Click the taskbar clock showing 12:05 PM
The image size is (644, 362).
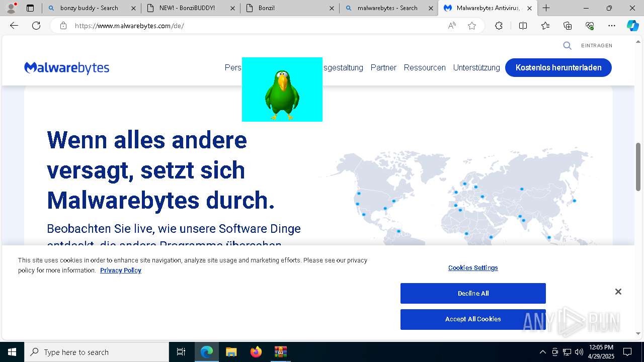tap(601, 352)
